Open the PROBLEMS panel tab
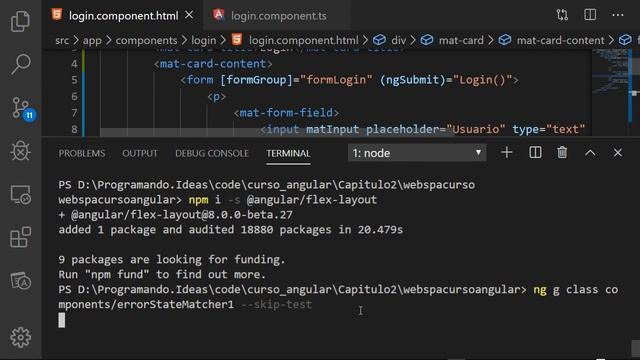 [82, 153]
